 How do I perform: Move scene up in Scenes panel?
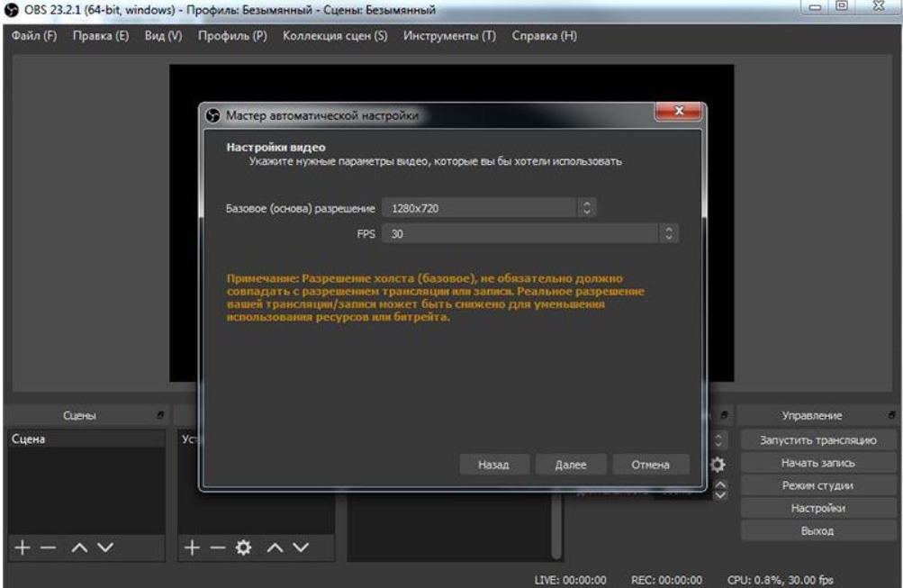[x=79, y=547]
